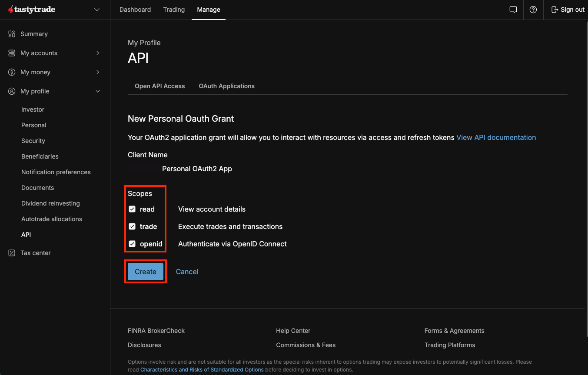Image resolution: width=588 pixels, height=375 pixels.
Task: Uncheck the read scope checkbox
Action: 132,209
